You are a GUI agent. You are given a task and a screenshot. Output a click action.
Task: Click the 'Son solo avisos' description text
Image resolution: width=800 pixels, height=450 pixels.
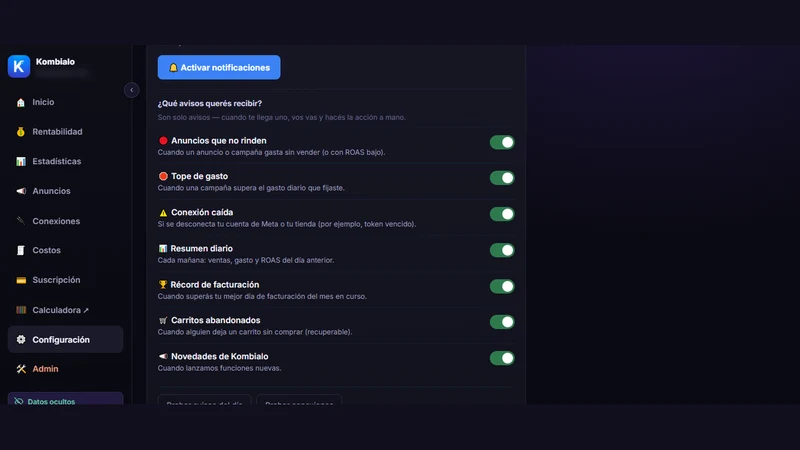click(282, 117)
